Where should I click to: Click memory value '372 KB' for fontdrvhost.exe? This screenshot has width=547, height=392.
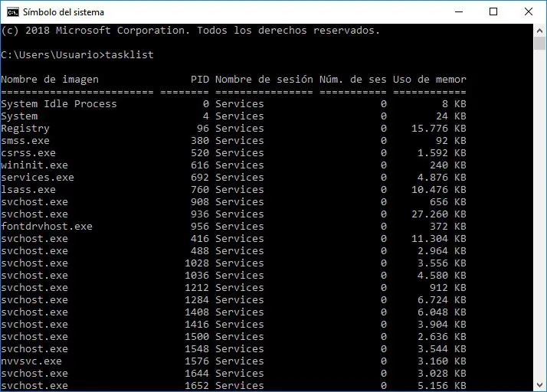pos(448,227)
